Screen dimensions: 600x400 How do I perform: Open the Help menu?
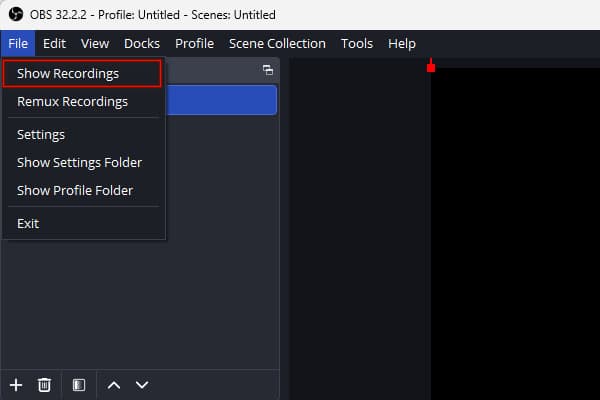tap(402, 44)
